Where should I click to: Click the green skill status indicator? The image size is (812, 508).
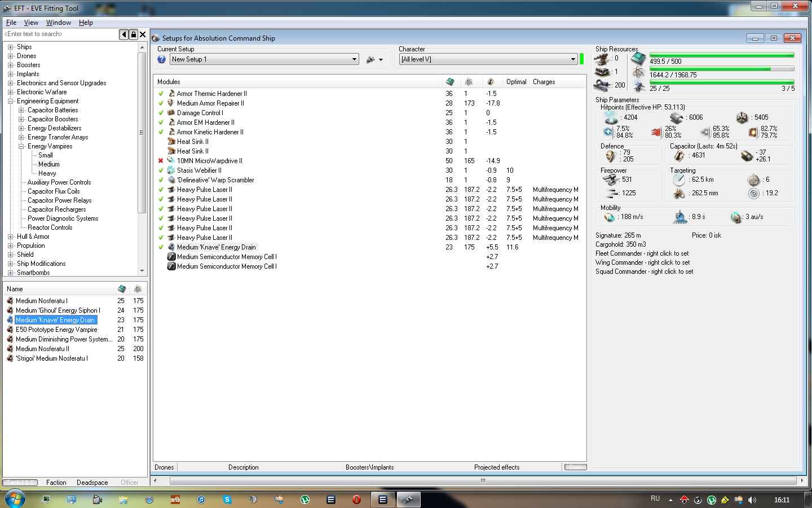[582, 59]
